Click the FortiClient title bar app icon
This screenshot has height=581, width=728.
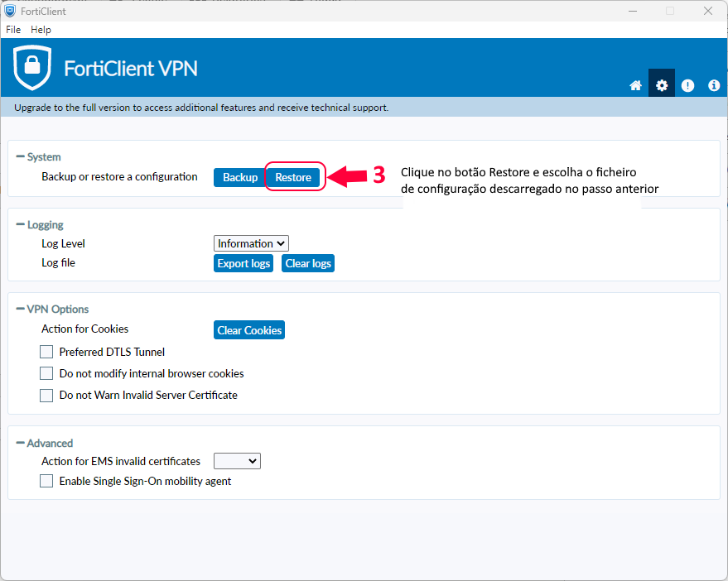coord(10,11)
